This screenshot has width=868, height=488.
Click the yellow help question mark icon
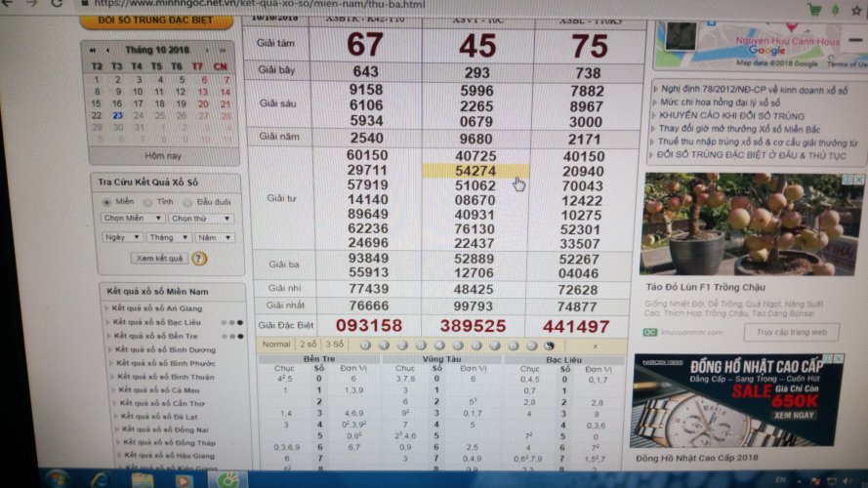coord(199,259)
